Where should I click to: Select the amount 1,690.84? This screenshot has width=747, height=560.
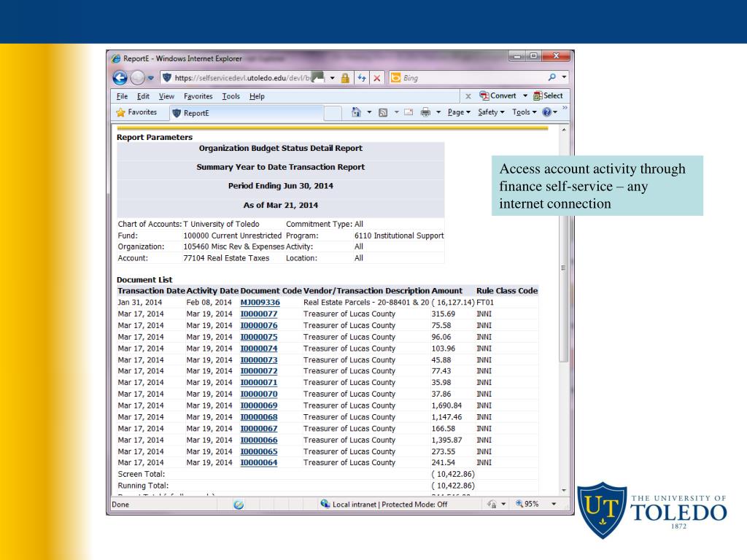coord(446,405)
